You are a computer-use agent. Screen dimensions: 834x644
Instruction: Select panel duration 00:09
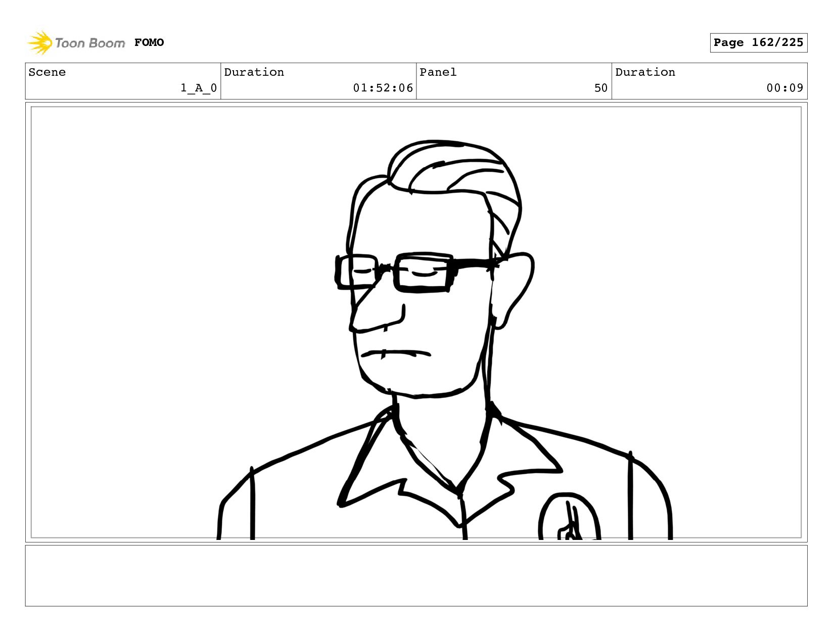click(x=784, y=88)
